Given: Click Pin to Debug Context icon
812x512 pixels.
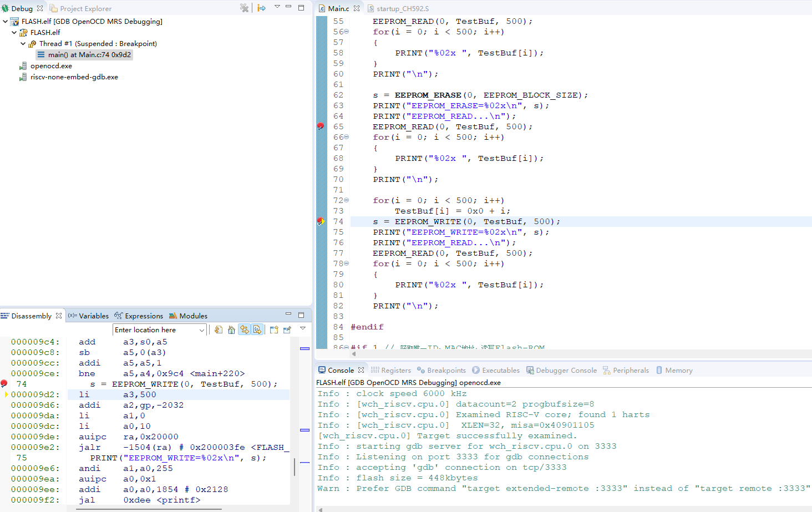Looking at the screenshot, I should tap(287, 329).
